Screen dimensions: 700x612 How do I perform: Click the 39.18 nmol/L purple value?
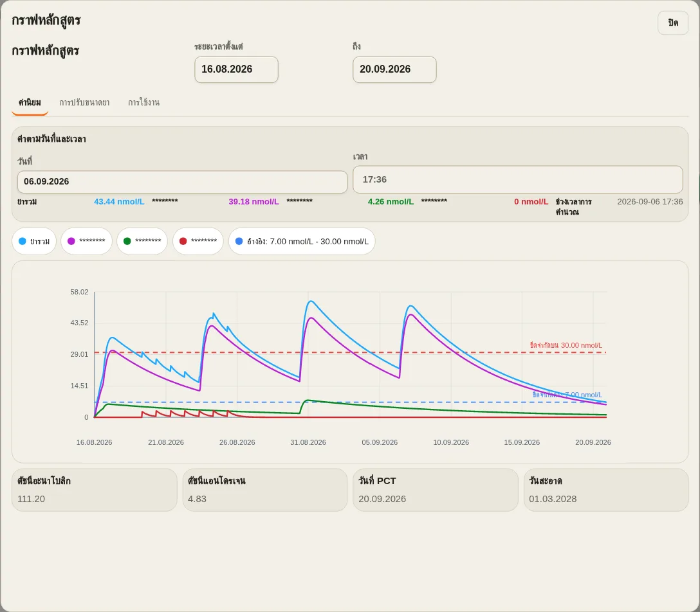point(253,202)
